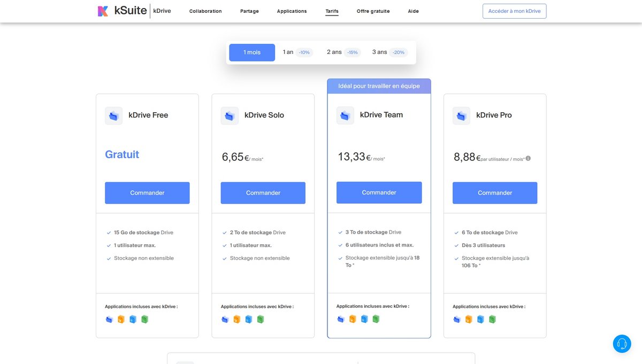Click the kSuite logo icon
Image resolution: width=642 pixels, height=364 pixels.
click(103, 11)
